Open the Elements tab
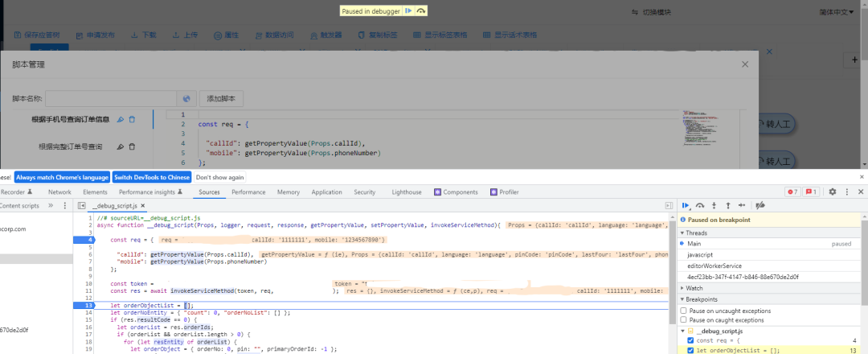Viewport: 868px width, 354px height. point(95,192)
